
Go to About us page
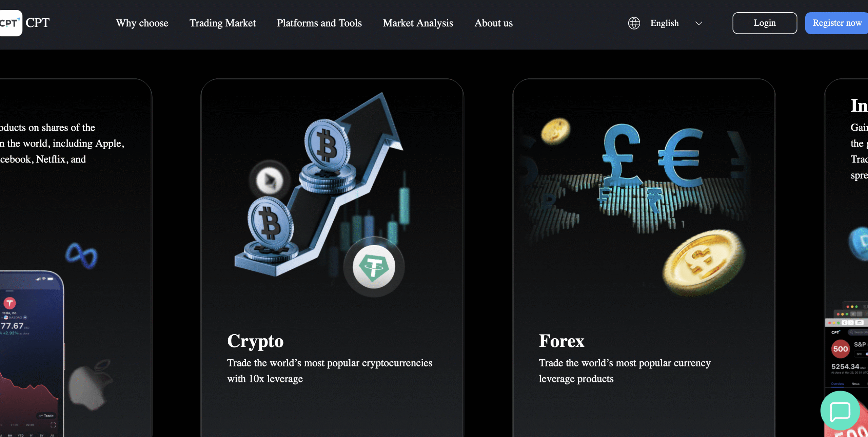click(x=493, y=23)
